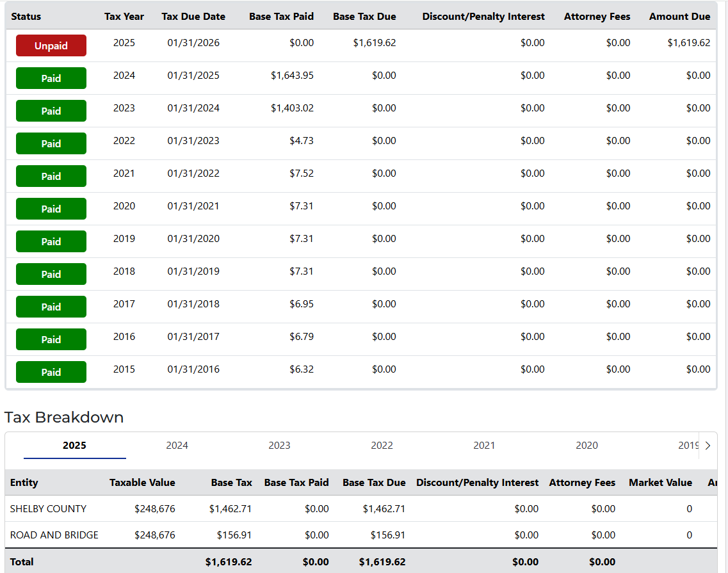Select the 2025 tab in Tax Breakdown
Viewport: 728px width, 573px height.
pos(74,446)
